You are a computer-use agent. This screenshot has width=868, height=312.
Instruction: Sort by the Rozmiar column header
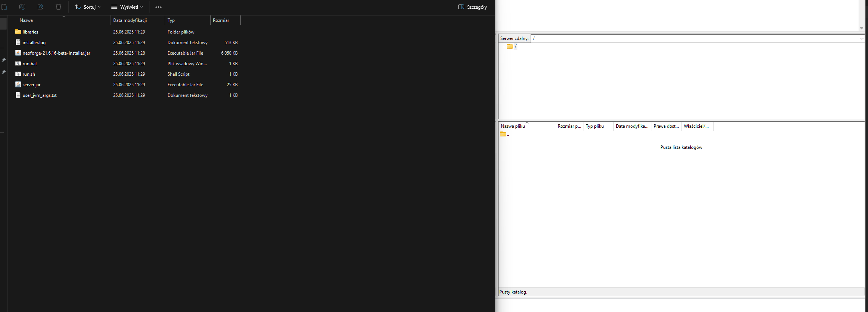point(221,20)
